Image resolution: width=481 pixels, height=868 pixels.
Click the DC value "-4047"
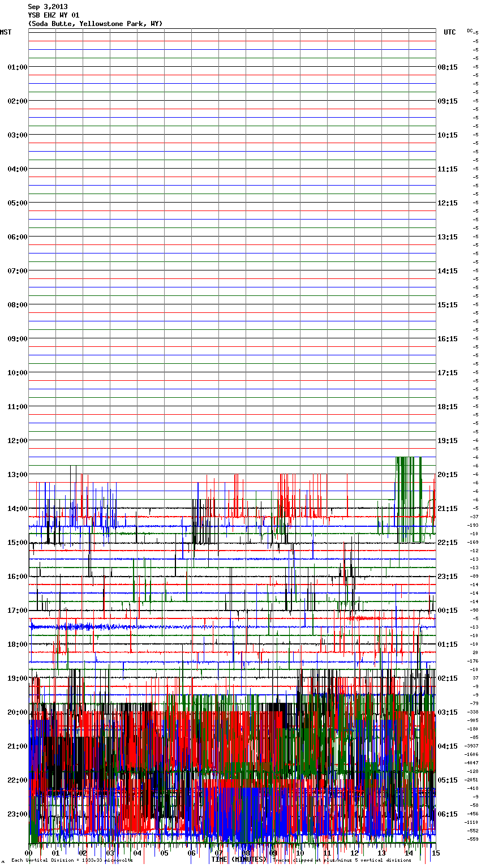(472, 763)
